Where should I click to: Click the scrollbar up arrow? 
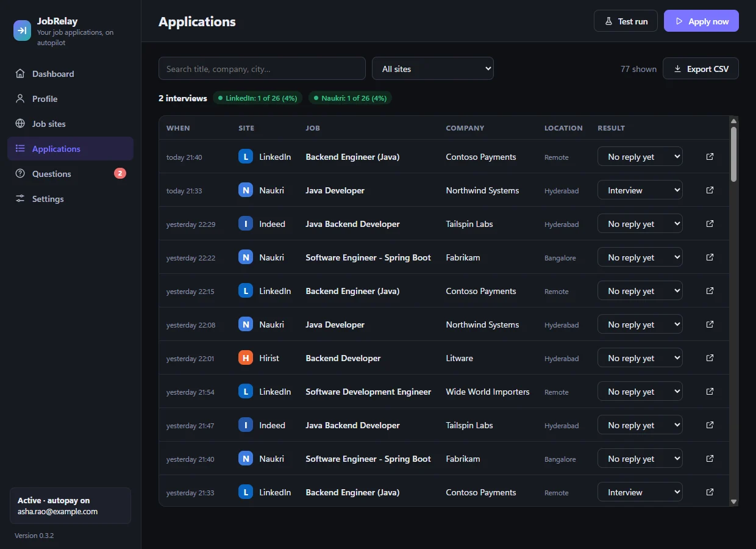pyautogui.click(x=733, y=120)
